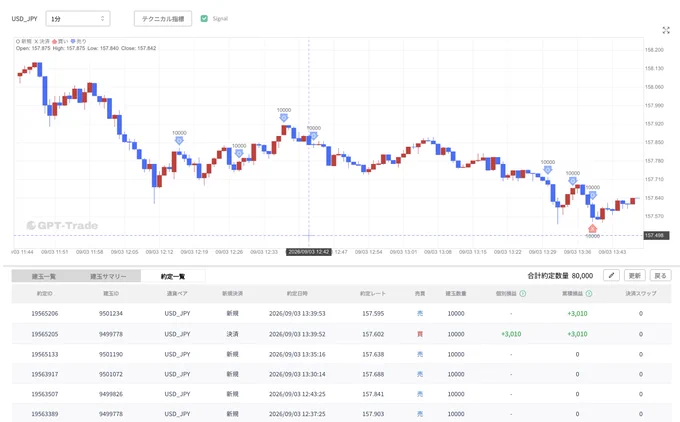Screen dimensions: 680x422
Task: Click the sell marker near 12:43
Action: click(314, 136)
